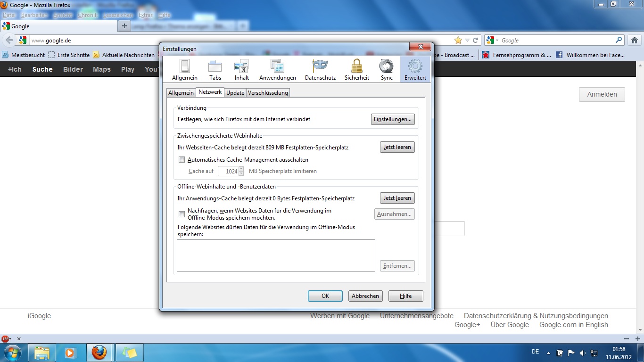Image resolution: width=644 pixels, height=362 pixels.
Task: Open the Lesezeichen menu in Firefox
Action: coord(118,15)
